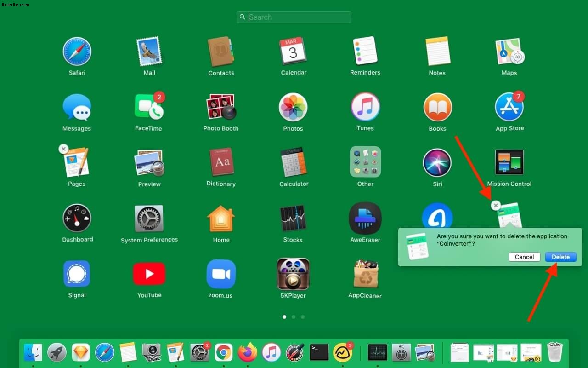
Task: Open the Signal app
Action: pyautogui.click(x=77, y=274)
